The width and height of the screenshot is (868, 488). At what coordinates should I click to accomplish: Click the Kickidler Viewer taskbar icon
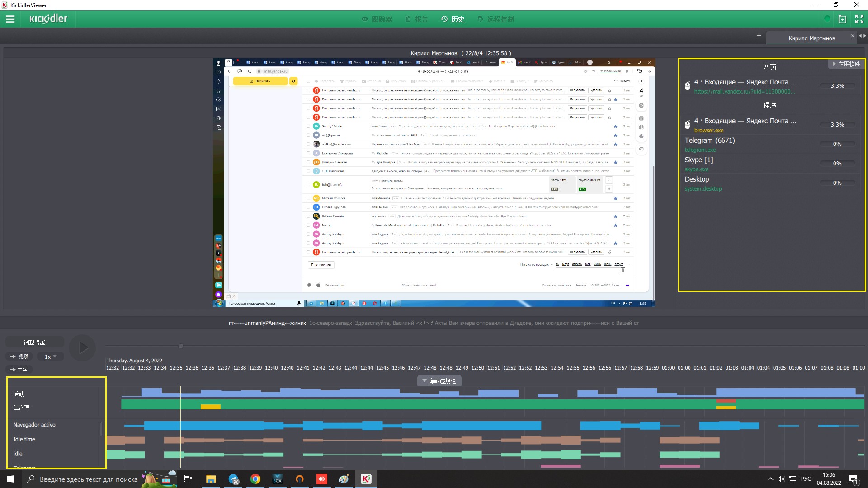[366, 479]
